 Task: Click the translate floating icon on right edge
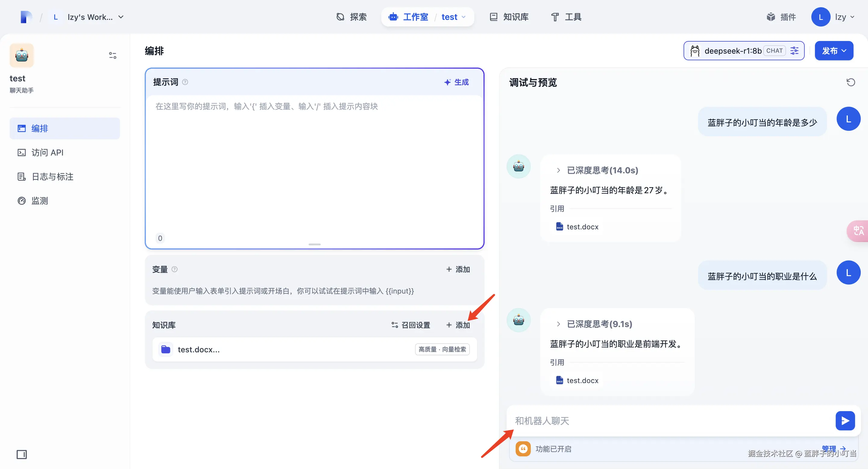pos(858,231)
